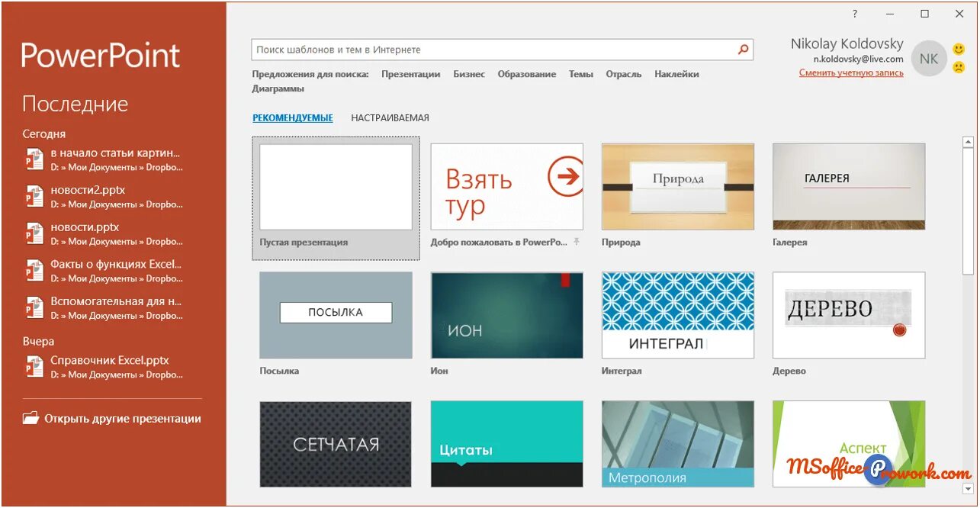980x508 pixels.
Task: Click file icon beside Факты о функциях Excel
Action: (34, 271)
